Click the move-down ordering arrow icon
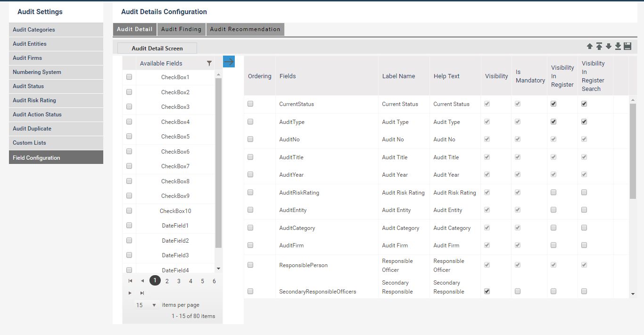This screenshot has width=644, height=335. point(609,46)
